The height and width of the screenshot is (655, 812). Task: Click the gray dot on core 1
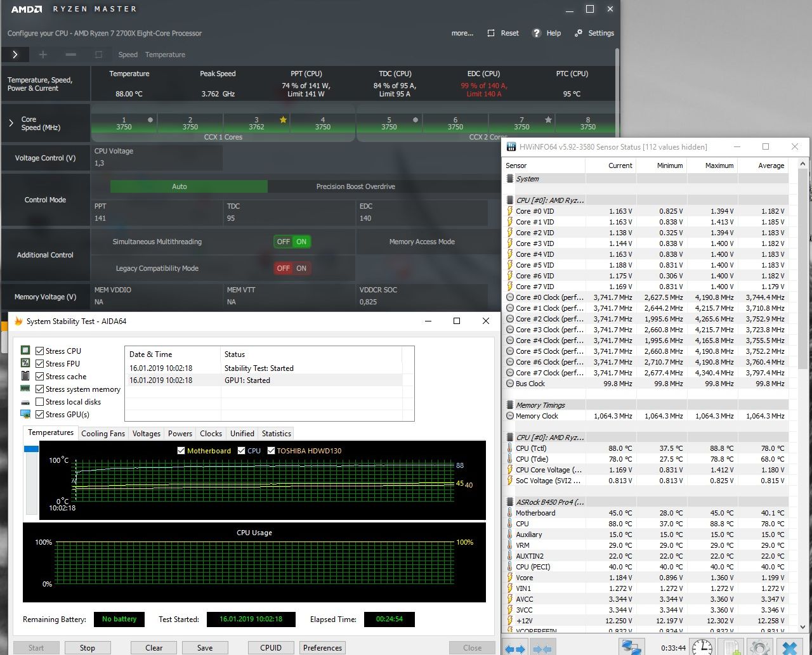click(150, 119)
